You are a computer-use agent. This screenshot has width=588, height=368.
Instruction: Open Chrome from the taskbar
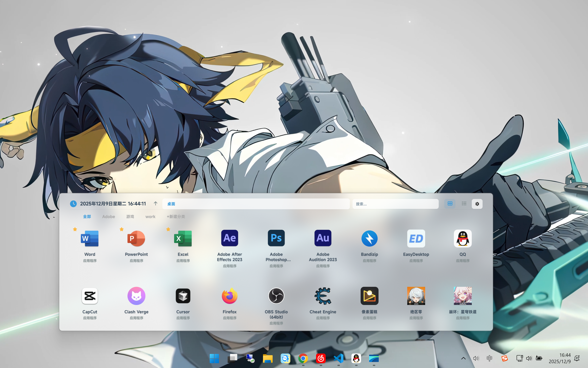(303, 358)
